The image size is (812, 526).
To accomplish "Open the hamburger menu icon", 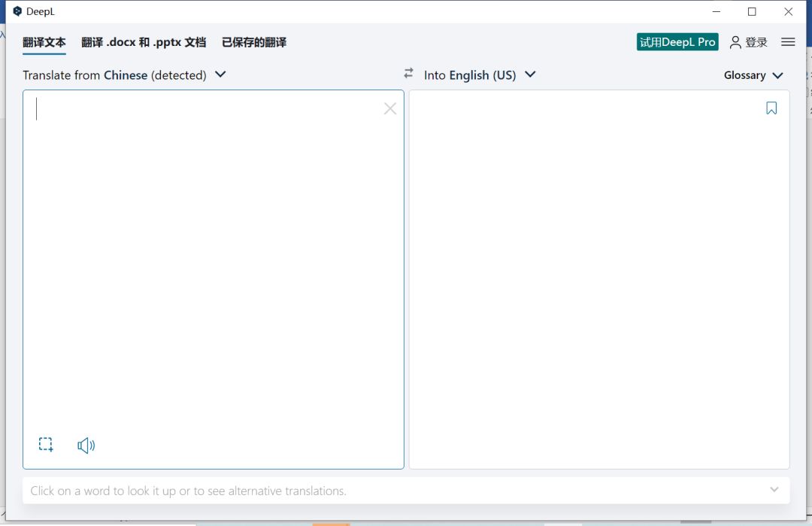I will pyautogui.click(x=787, y=41).
